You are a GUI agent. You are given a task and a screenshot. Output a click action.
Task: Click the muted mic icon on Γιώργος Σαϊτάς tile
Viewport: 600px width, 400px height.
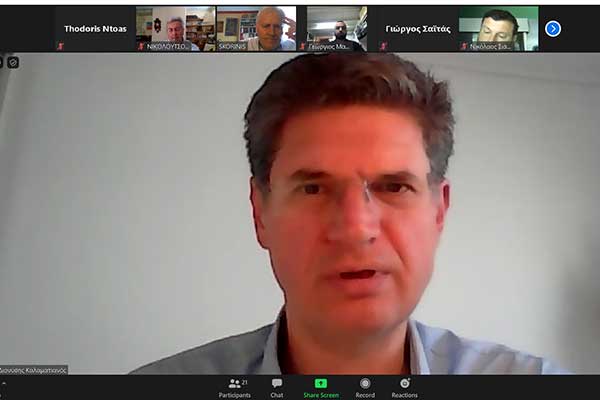(x=381, y=46)
